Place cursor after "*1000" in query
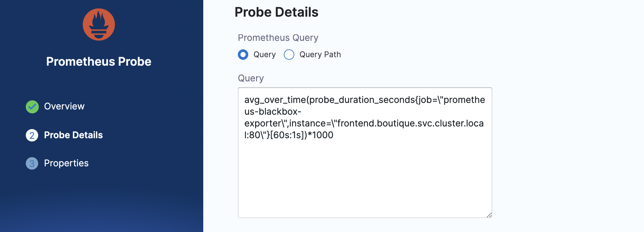This screenshot has width=644, height=232. [334, 135]
